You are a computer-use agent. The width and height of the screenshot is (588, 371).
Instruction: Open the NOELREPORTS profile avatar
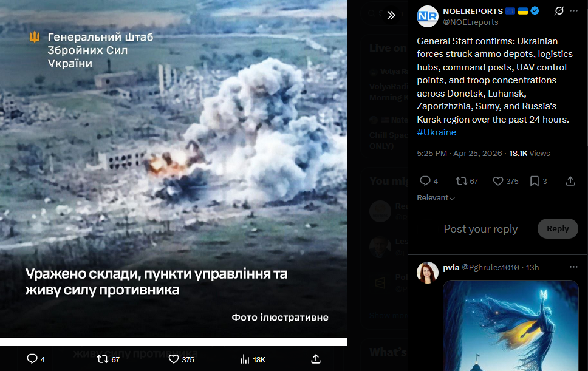[x=428, y=16]
